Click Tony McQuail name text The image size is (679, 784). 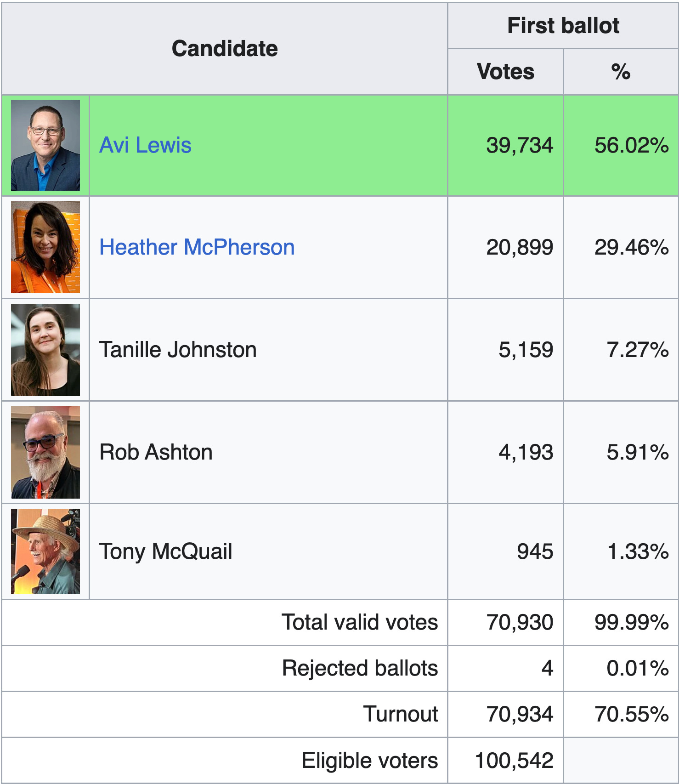166,551
